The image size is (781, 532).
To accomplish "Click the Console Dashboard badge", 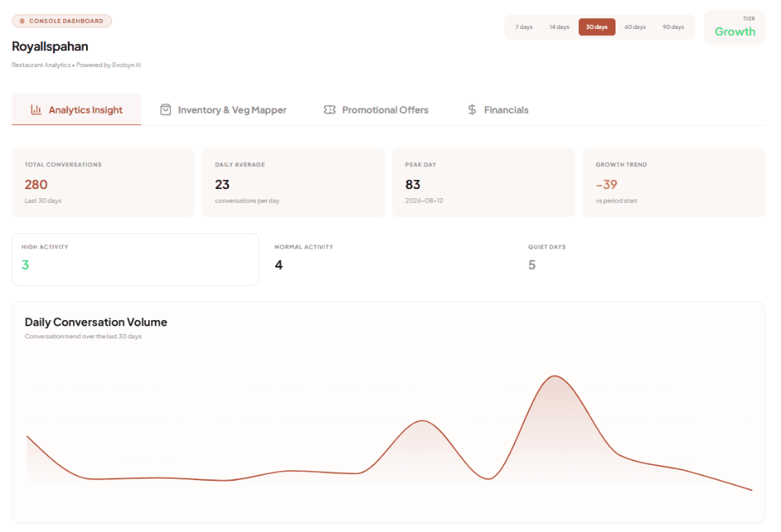I will 62,21.
